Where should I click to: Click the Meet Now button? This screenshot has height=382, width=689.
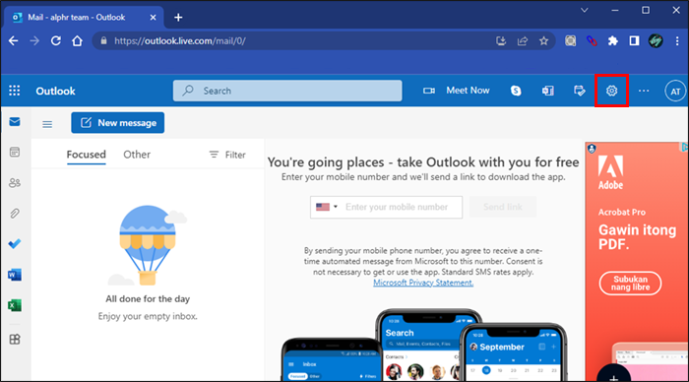[456, 91]
